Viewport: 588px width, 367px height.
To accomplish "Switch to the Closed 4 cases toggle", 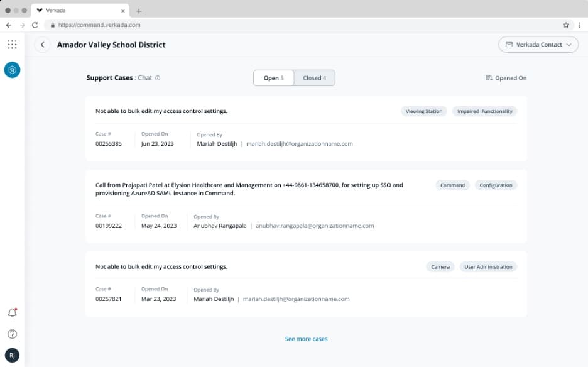I will tap(314, 78).
